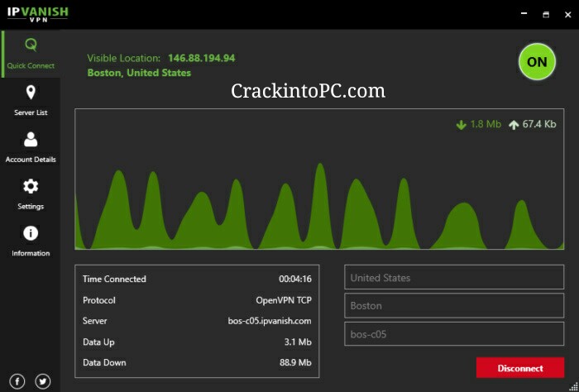Select the visible IP address 146.88.194.94

coord(202,58)
